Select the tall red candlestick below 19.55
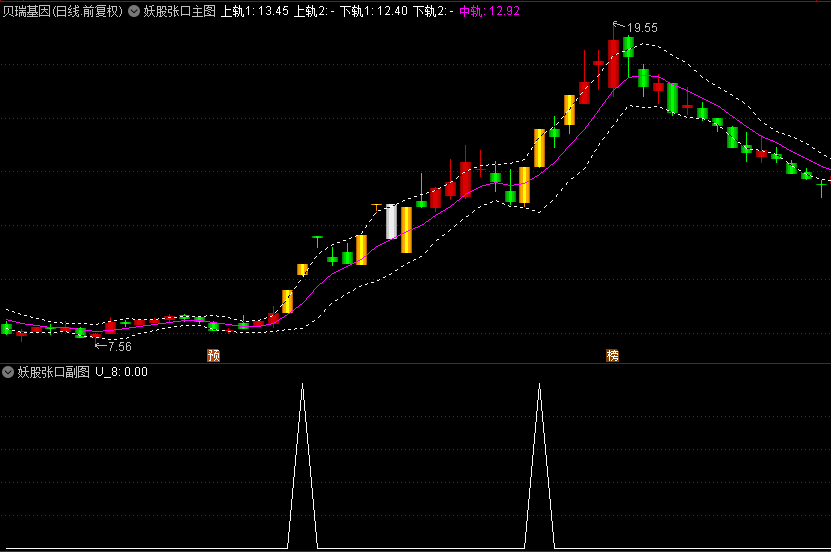The width and height of the screenshot is (831, 552). (x=613, y=64)
